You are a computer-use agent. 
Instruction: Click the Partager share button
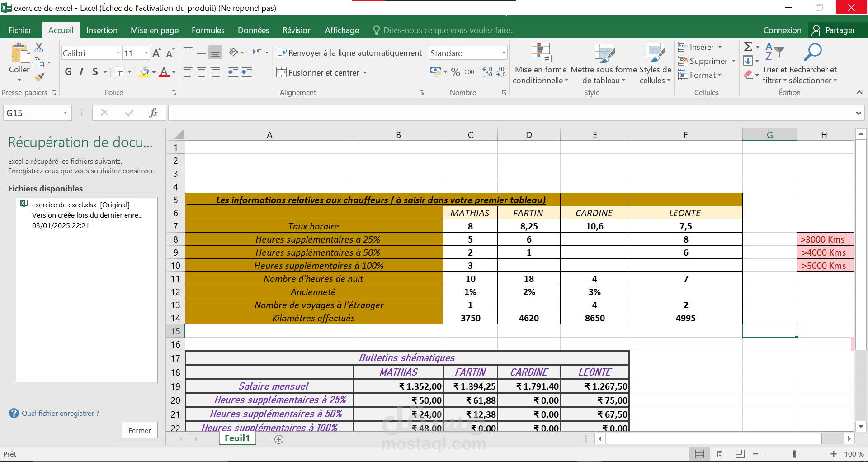[x=834, y=30]
